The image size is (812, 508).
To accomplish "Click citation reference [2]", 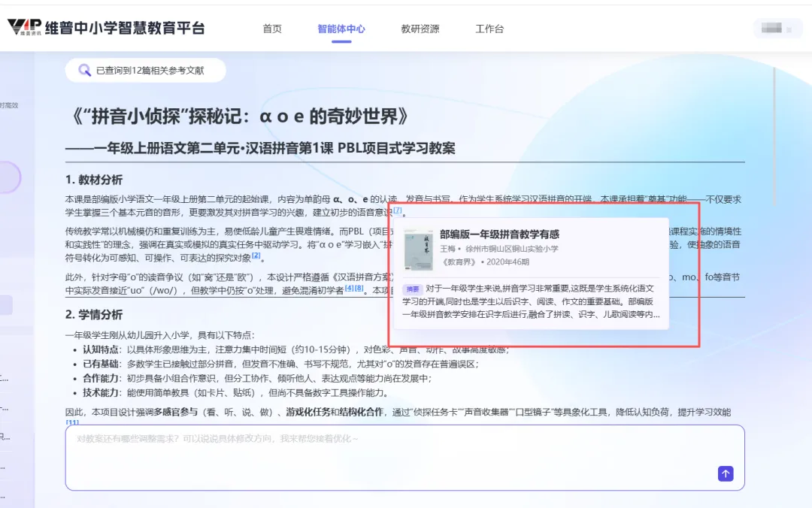I will 256,256.
